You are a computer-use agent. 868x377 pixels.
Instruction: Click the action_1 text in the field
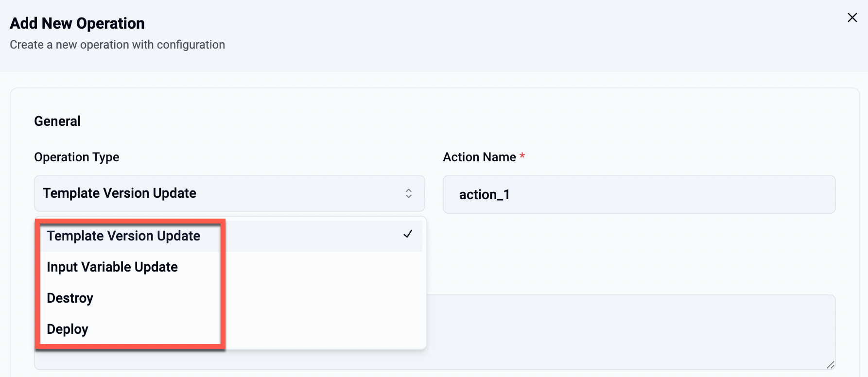pyautogui.click(x=484, y=195)
